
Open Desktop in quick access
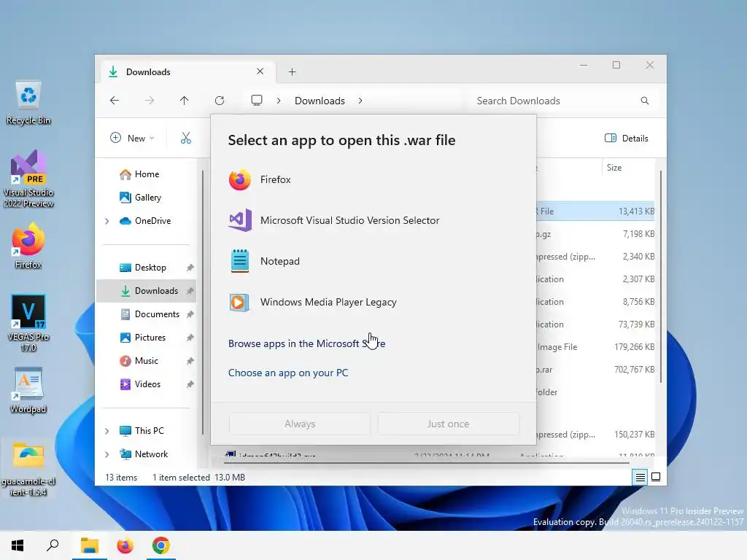click(150, 268)
